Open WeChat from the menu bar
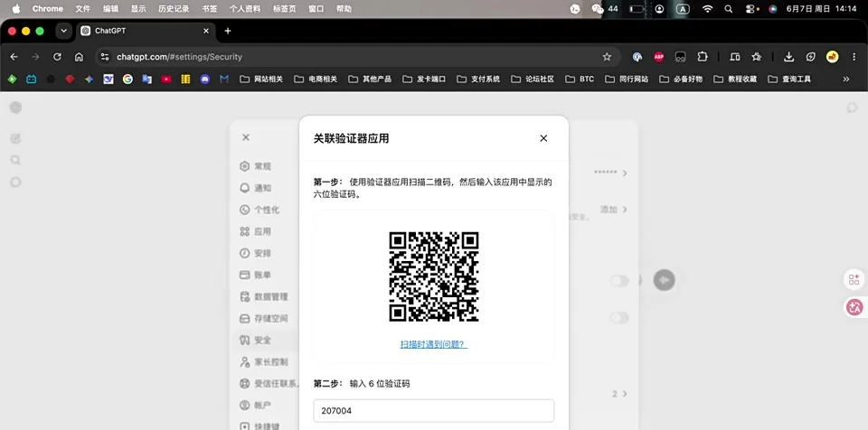868x430 pixels. [598, 9]
